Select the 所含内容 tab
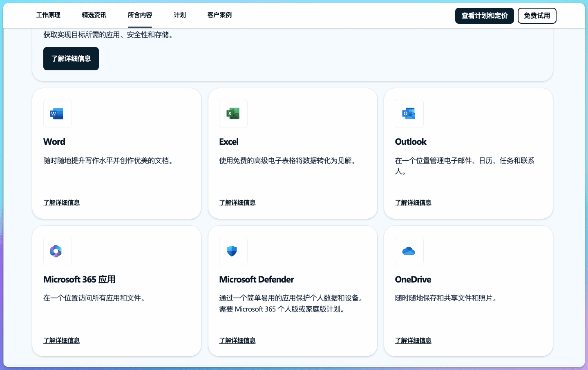Image resolution: width=588 pixels, height=370 pixels. click(x=140, y=15)
